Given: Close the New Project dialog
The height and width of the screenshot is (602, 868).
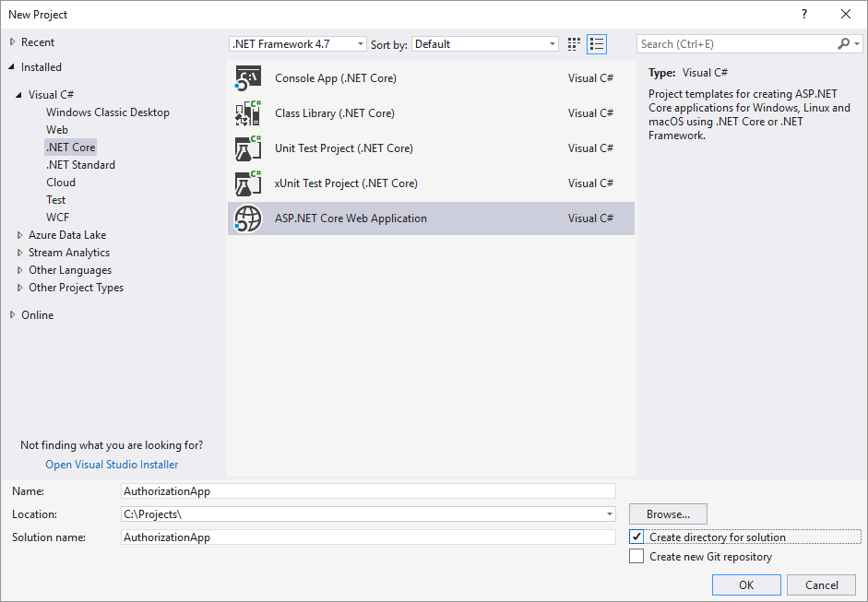Looking at the screenshot, I should 846,15.
